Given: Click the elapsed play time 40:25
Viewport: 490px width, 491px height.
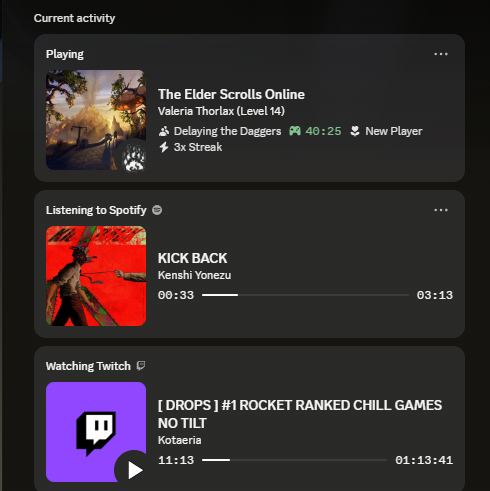Looking at the screenshot, I should click(x=323, y=131).
